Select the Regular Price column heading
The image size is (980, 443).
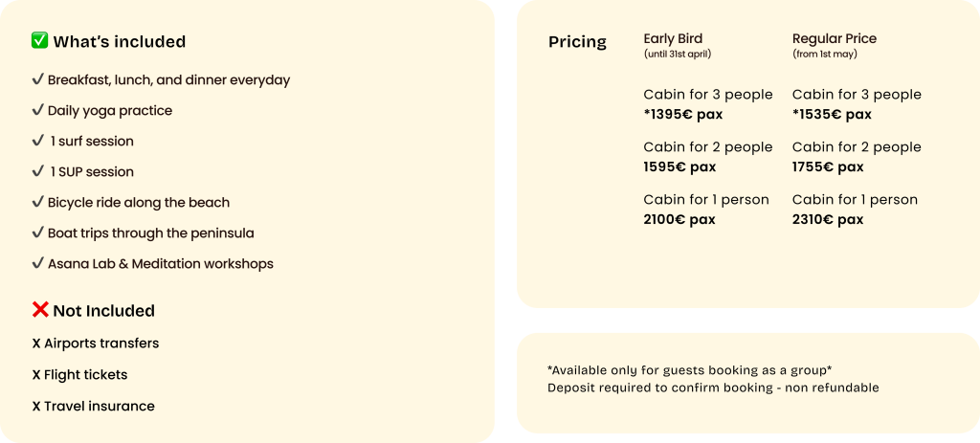tap(834, 39)
